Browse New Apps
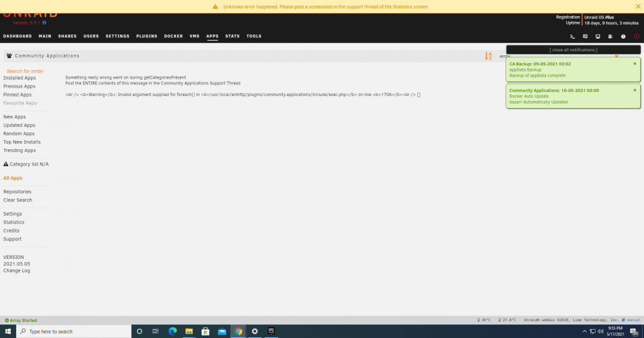Viewport: 644px width, 338px height. (14, 117)
